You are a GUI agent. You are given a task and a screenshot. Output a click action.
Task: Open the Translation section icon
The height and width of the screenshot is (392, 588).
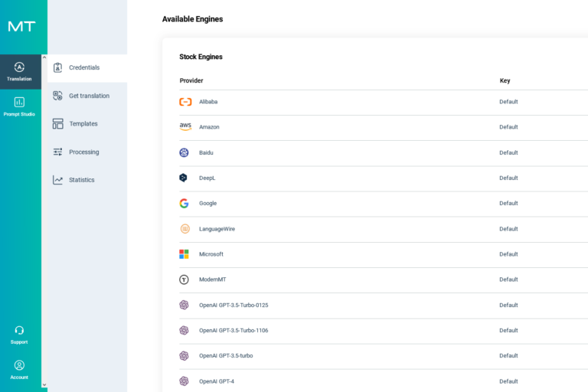[19, 67]
